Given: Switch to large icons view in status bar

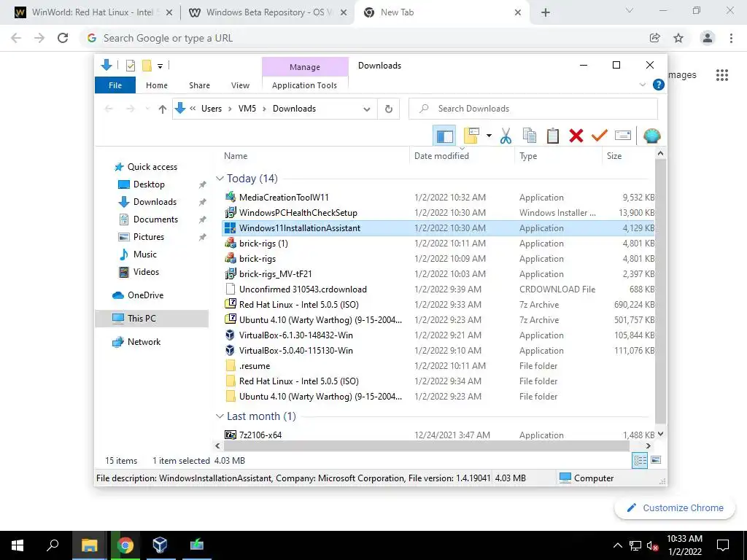Looking at the screenshot, I should pos(656,460).
